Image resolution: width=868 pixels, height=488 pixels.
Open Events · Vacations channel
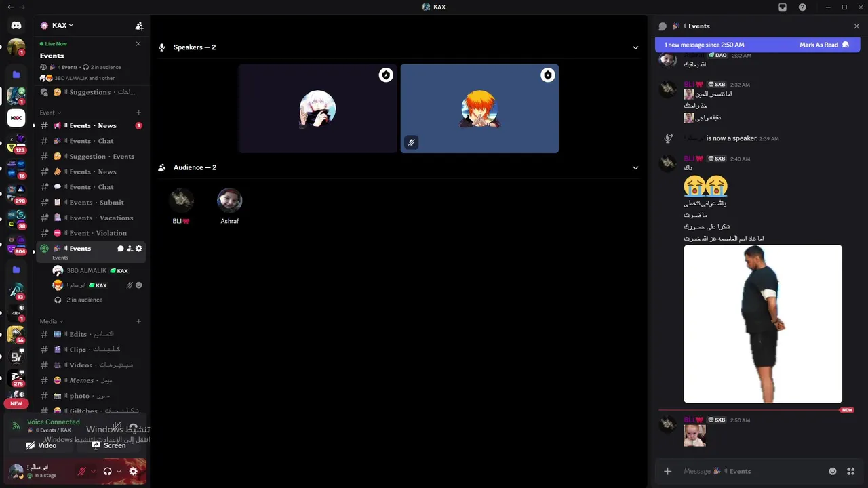click(91, 218)
